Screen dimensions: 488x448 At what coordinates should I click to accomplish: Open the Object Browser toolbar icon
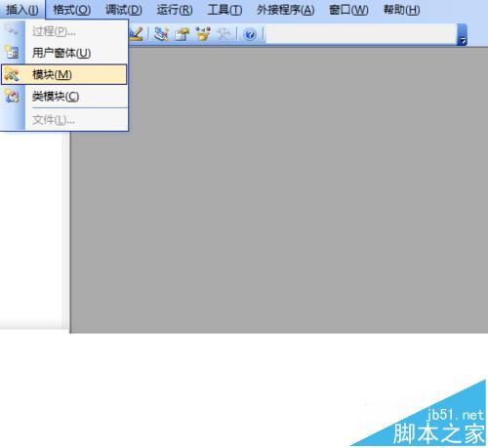point(203,34)
